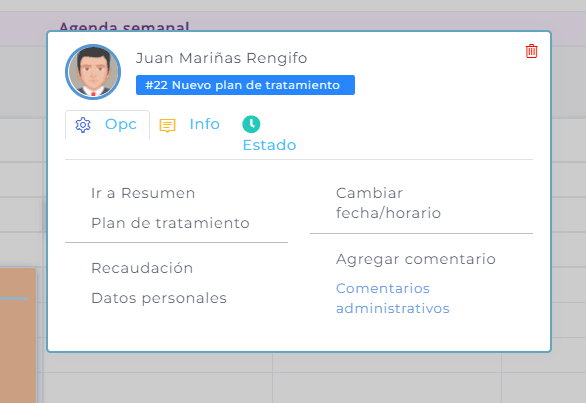The width and height of the screenshot is (586, 403).
Task: Switch to the Info tab label
Action: (204, 124)
